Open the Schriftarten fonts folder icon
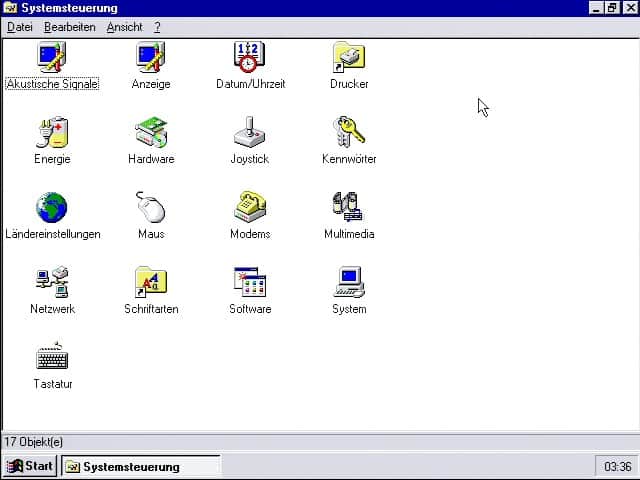 point(151,282)
